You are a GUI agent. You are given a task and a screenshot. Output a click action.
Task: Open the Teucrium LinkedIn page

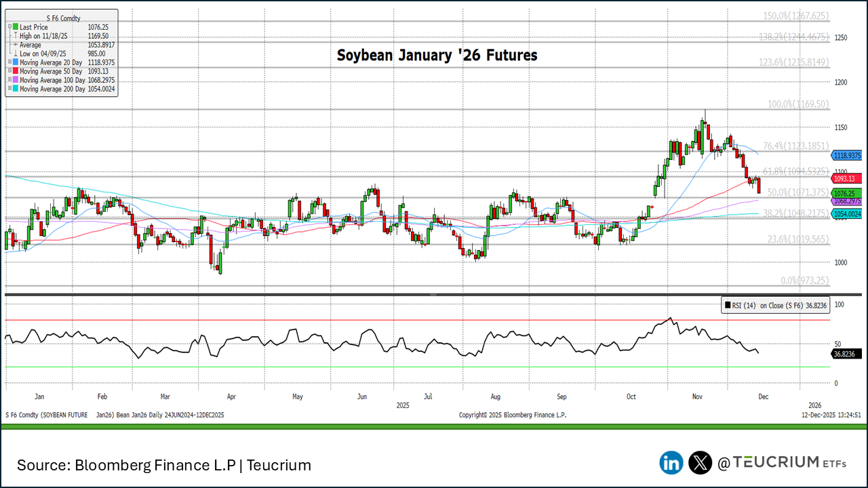tap(671, 462)
